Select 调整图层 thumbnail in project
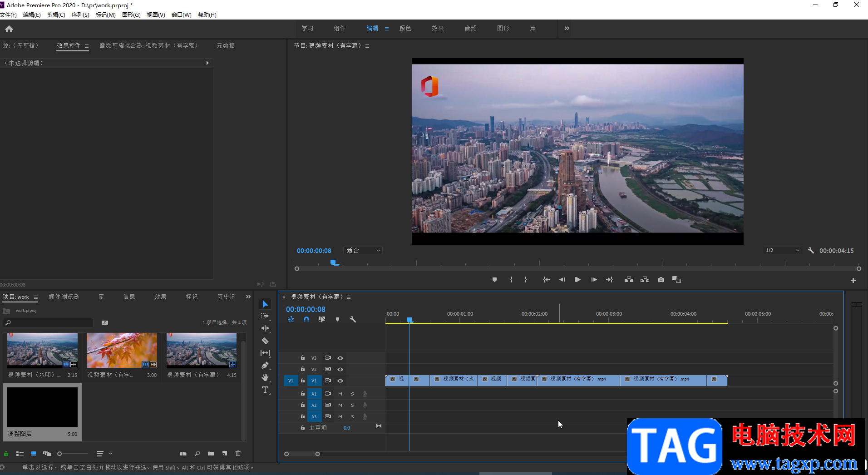The image size is (868, 475). click(x=42, y=407)
